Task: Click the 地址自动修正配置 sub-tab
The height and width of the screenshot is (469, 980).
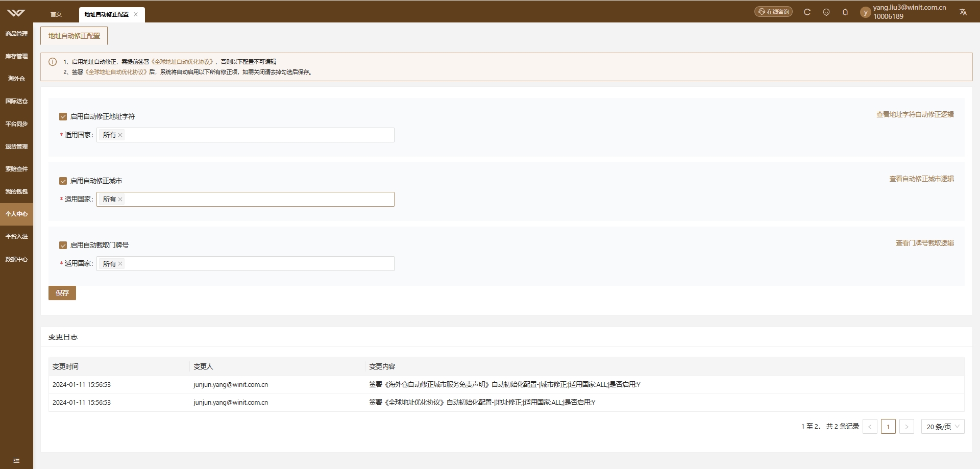Action: click(x=74, y=36)
